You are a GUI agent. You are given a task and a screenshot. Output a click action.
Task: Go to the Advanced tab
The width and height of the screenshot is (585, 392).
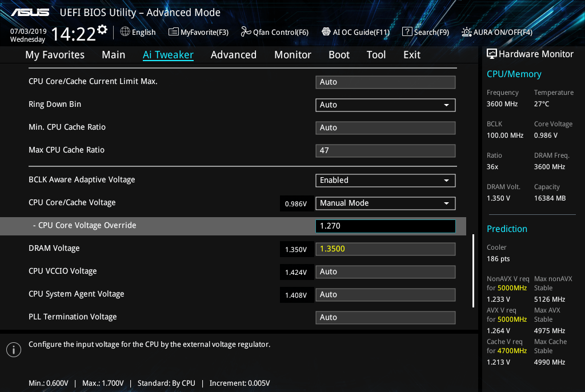(x=234, y=55)
